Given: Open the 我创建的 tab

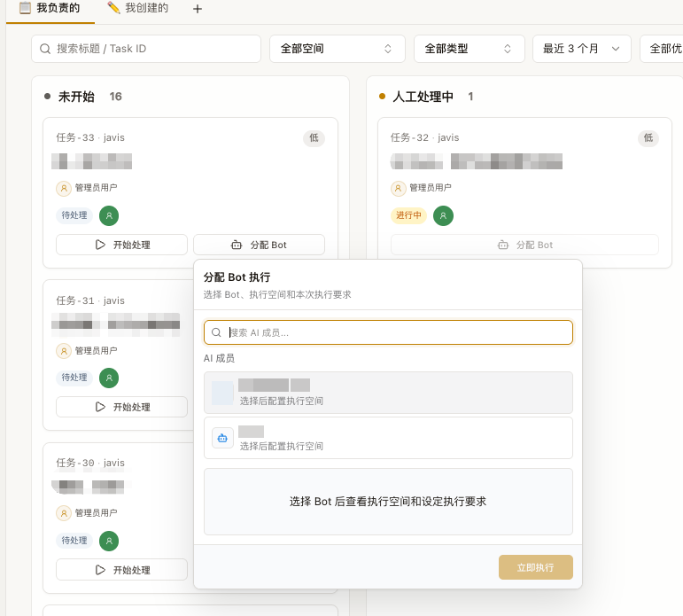Looking at the screenshot, I should tap(138, 8).
